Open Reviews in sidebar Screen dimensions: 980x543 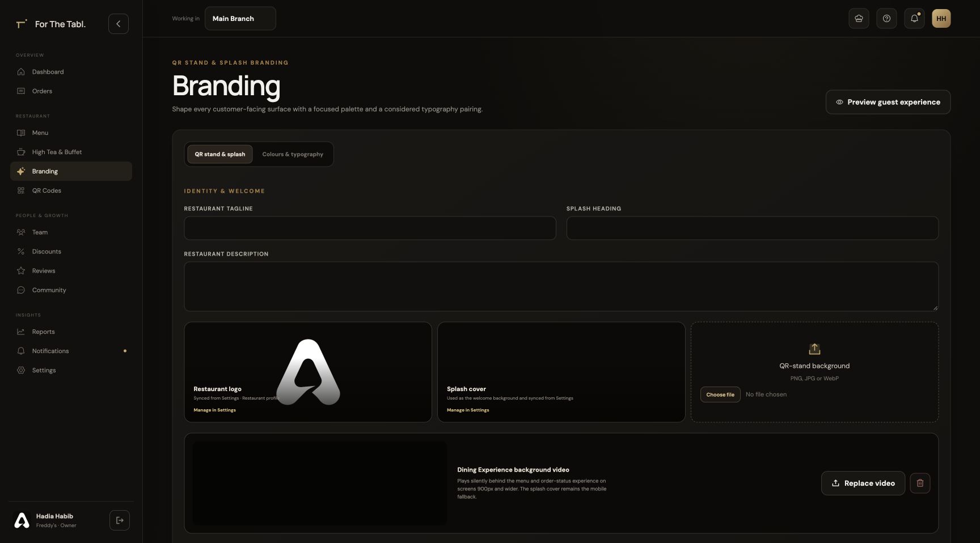(71, 271)
